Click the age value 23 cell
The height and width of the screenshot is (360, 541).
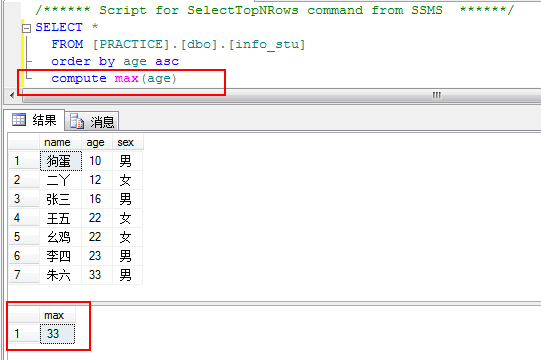tap(97, 256)
